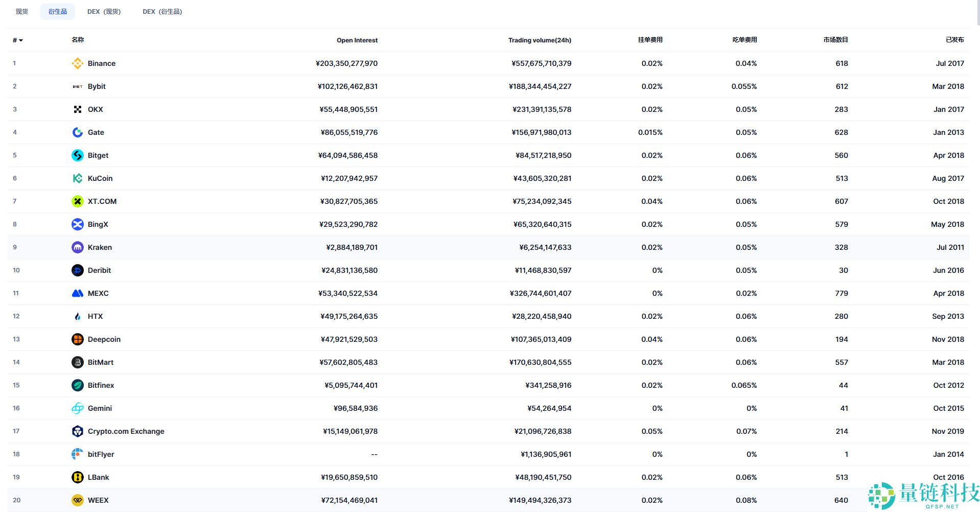The image size is (980, 512).
Task: Open the Bitfinex exchange name link
Action: (x=101, y=385)
